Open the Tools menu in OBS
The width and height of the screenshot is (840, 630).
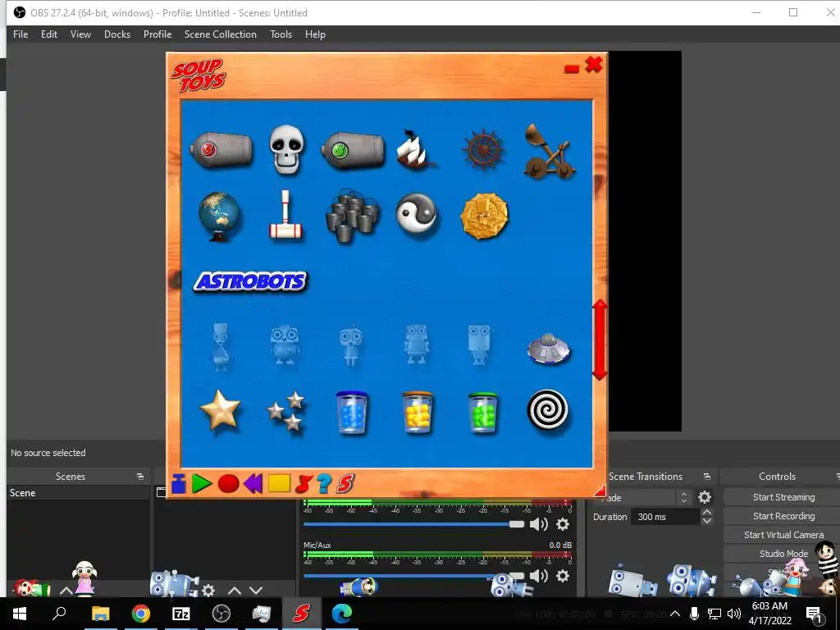tap(281, 34)
